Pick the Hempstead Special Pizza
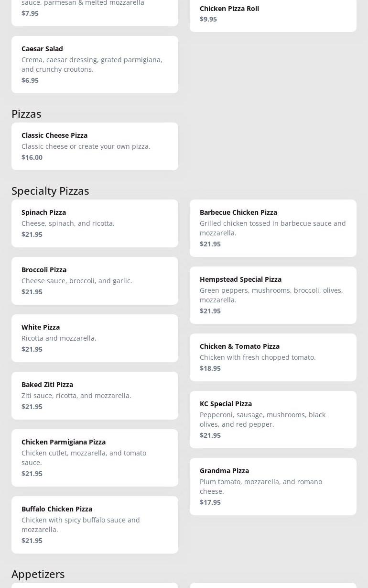Image resolution: width=368 pixels, height=588 pixels. click(273, 295)
